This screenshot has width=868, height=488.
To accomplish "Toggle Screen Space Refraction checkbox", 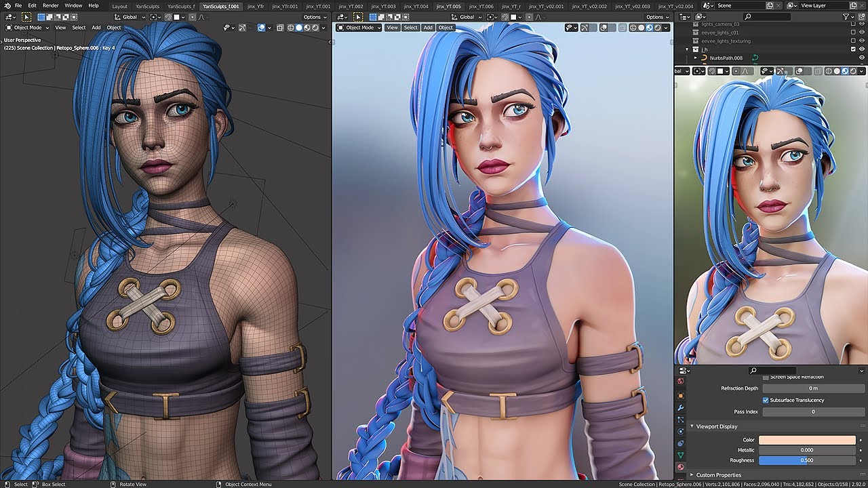I will [766, 378].
